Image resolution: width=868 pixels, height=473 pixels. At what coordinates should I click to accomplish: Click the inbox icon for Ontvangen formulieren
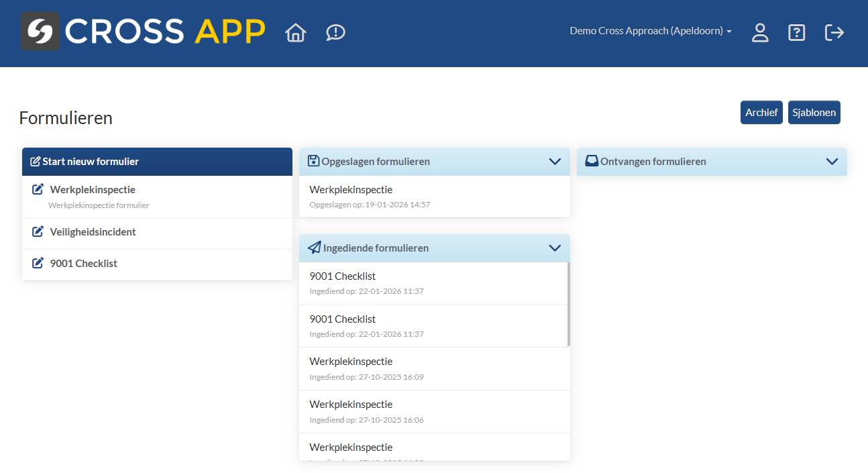click(x=592, y=161)
